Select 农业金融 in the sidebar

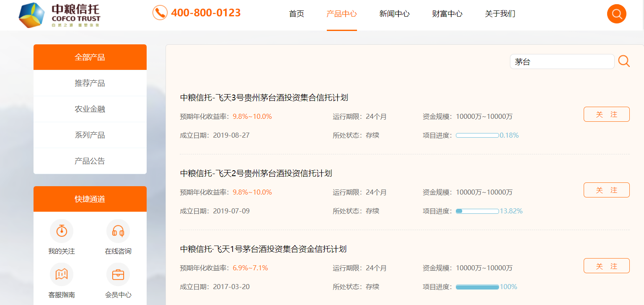pyautogui.click(x=90, y=109)
